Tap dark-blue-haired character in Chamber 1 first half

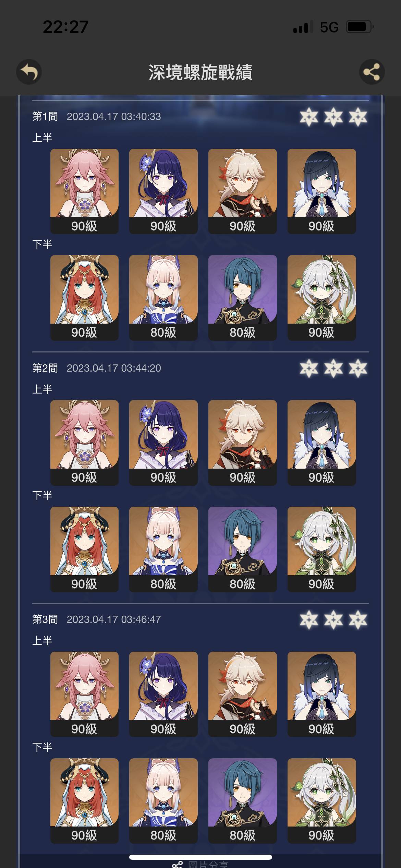click(x=321, y=191)
